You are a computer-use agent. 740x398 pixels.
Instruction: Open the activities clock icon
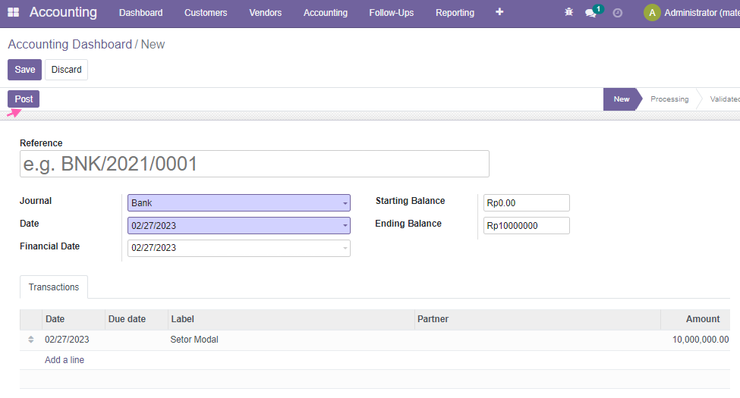pyautogui.click(x=617, y=13)
